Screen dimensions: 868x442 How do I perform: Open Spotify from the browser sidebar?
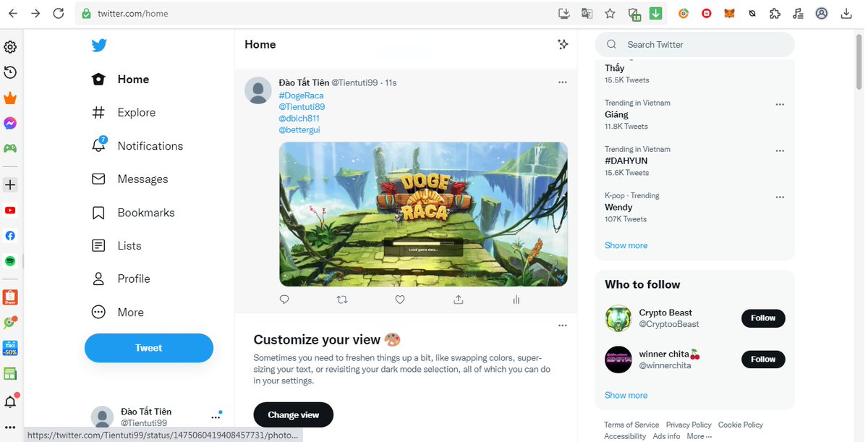10,261
